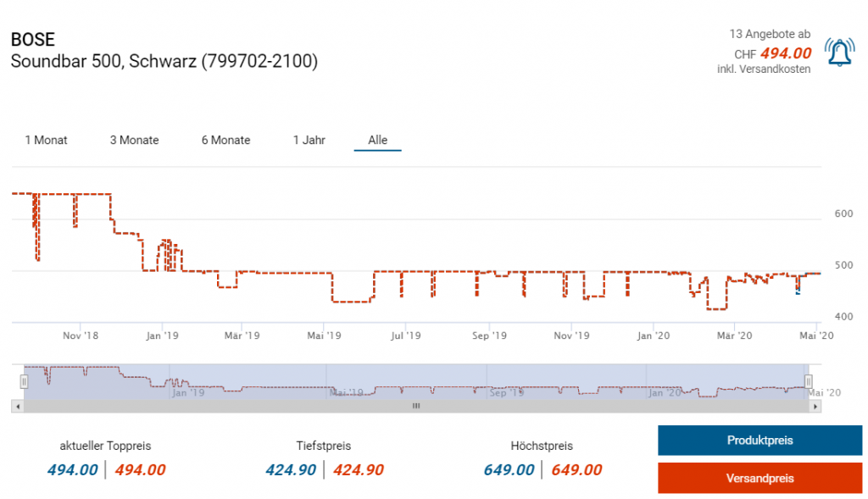Click the blue Tiefstpreis value 424.90
The width and height of the screenshot is (868, 499).
click(292, 470)
